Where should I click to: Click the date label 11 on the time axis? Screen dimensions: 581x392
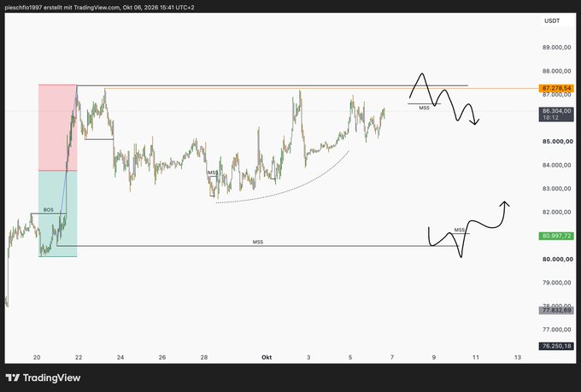pyautogui.click(x=476, y=358)
